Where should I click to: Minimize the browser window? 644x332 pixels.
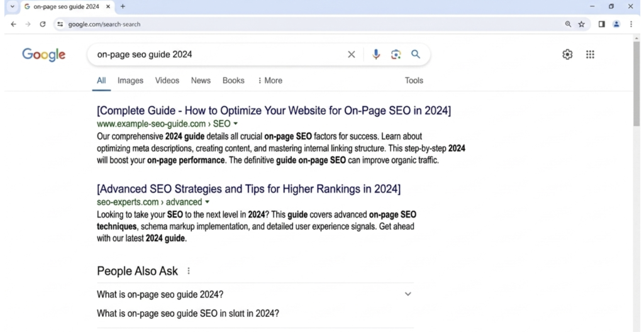tap(592, 6)
